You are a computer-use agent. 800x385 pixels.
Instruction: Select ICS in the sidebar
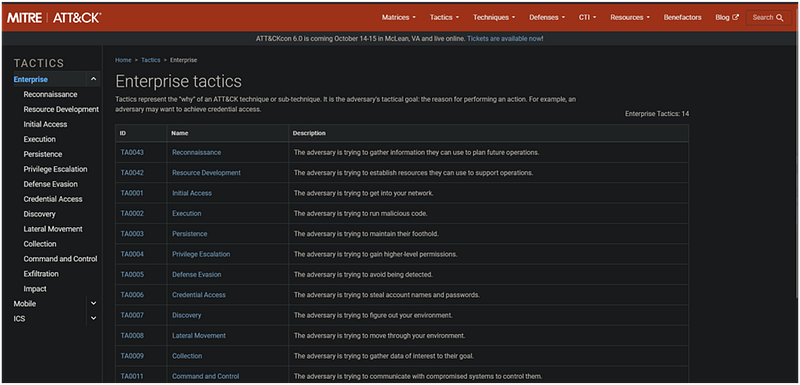point(19,319)
